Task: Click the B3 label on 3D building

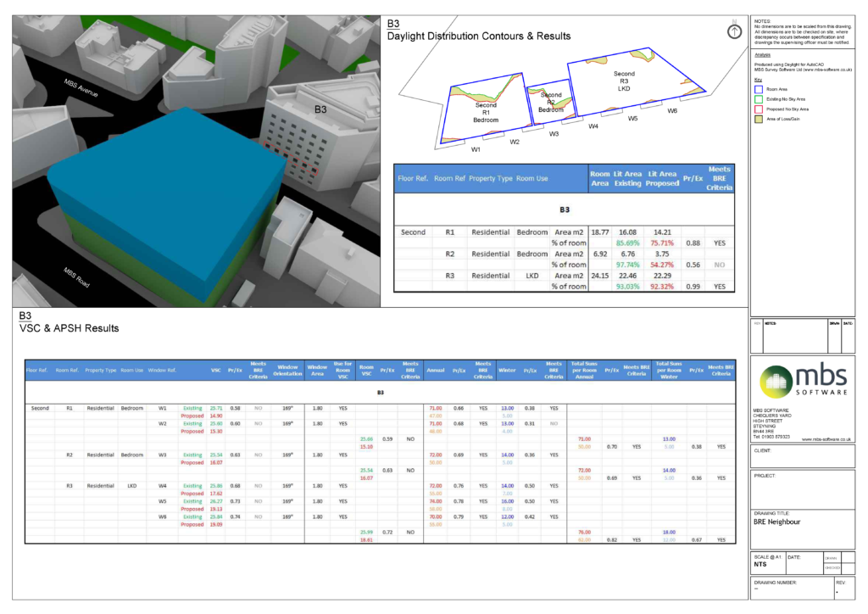Action: (320, 109)
